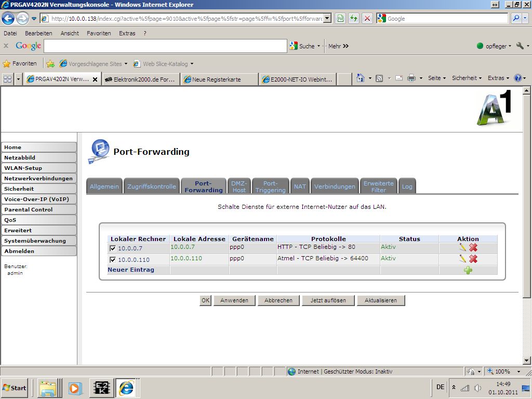
Task: Click the pencil edit icon for 10.0.0.110
Action: click(462, 259)
